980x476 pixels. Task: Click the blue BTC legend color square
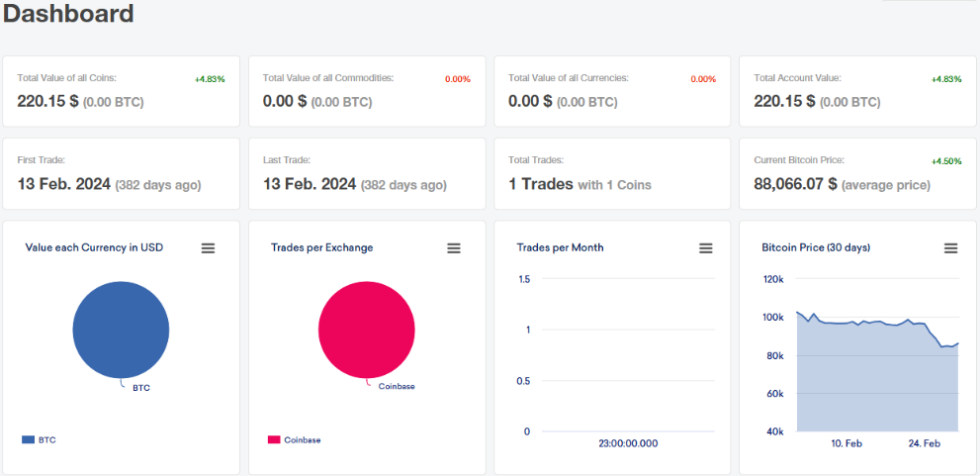pos(28,439)
